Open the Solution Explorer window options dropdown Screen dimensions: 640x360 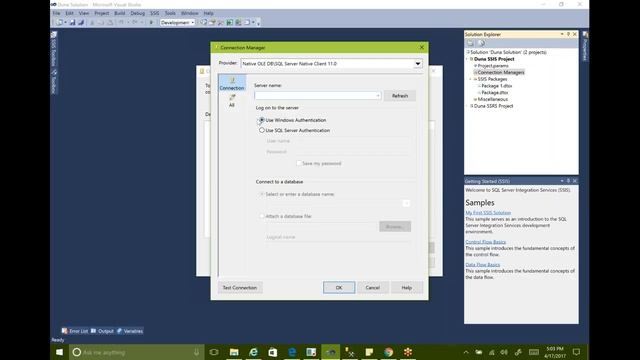[562, 34]
